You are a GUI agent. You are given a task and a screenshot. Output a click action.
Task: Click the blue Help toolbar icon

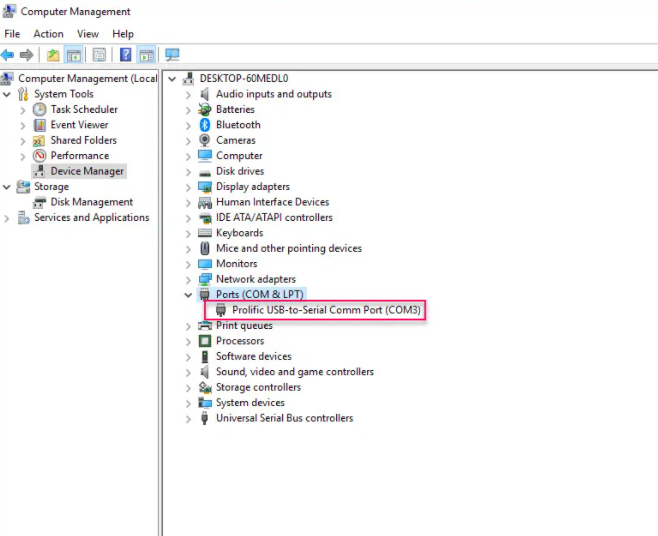click(125, 55)
